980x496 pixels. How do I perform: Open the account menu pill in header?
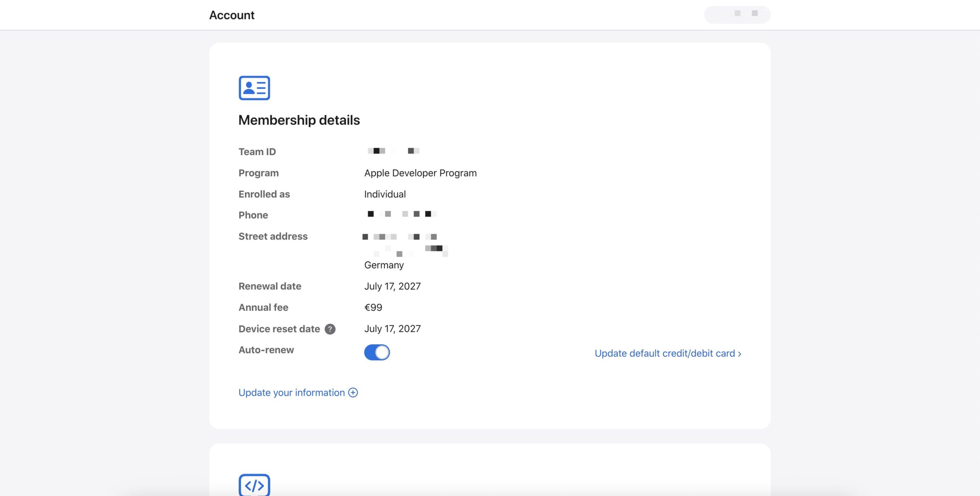(x=737, y=14)
